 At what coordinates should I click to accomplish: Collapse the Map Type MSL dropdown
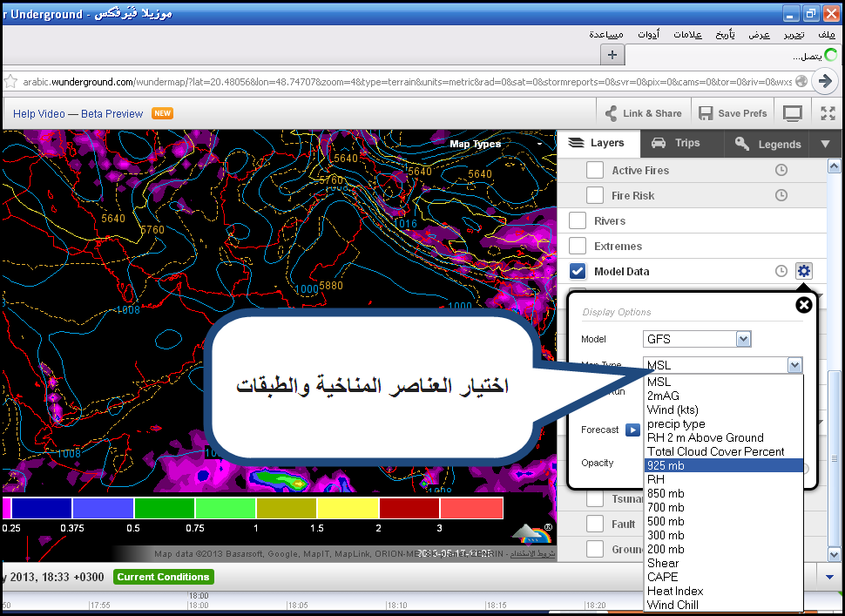794,365
